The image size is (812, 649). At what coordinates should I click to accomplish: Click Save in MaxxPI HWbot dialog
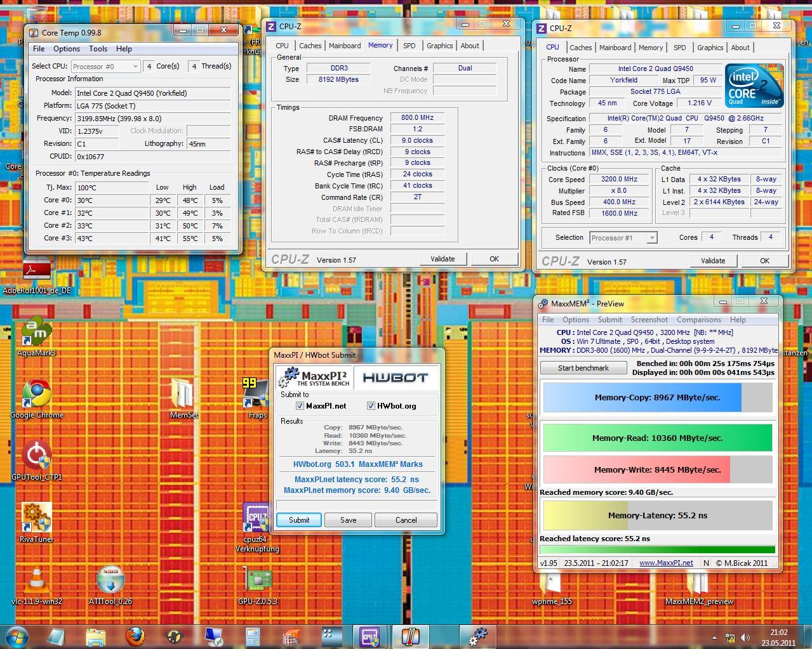point(348,520)
